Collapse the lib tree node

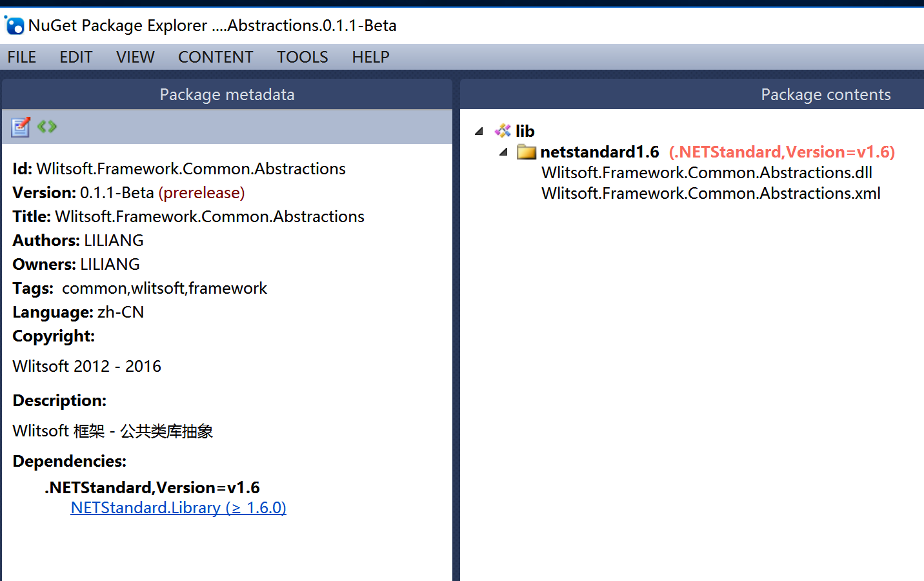tap(479, 131)
